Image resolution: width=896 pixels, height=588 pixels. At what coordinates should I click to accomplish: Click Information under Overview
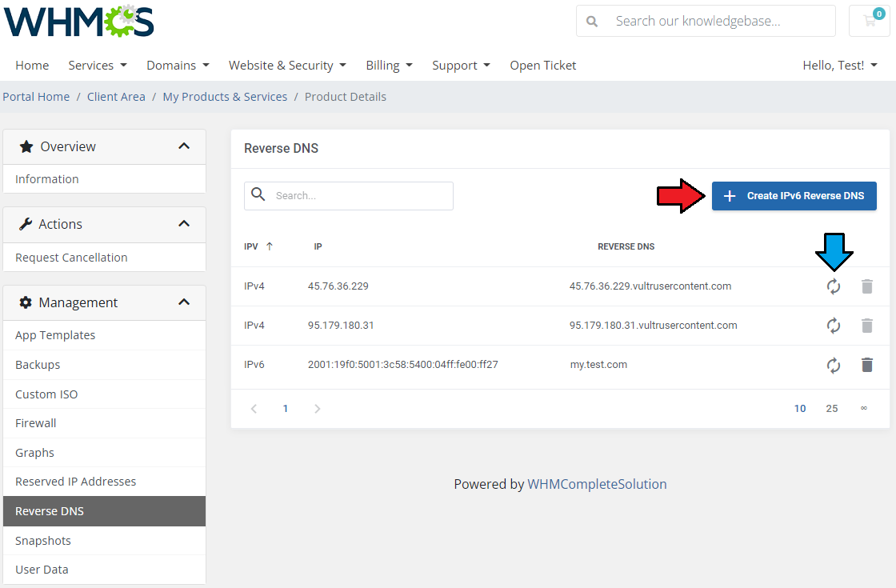point(104,179)
